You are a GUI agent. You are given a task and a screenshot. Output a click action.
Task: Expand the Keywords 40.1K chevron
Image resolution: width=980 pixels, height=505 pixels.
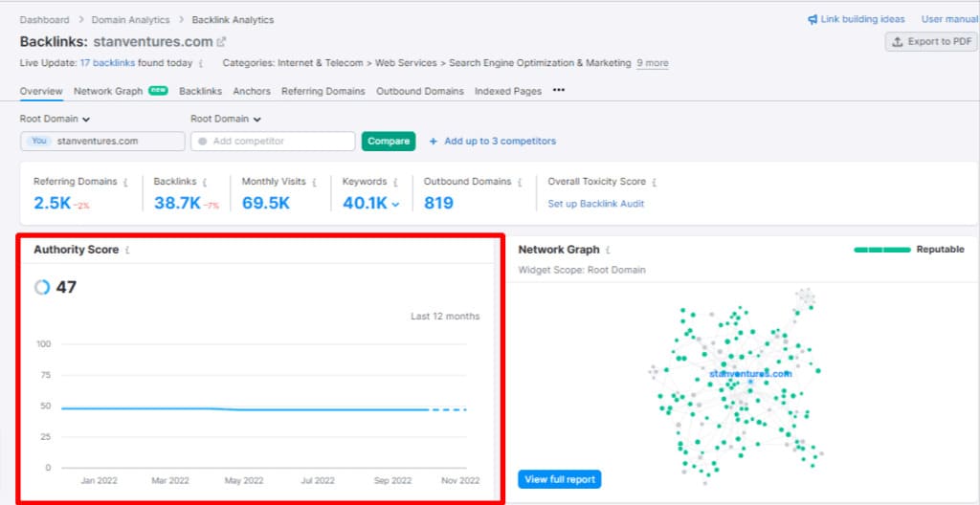(x=395, y=205)
